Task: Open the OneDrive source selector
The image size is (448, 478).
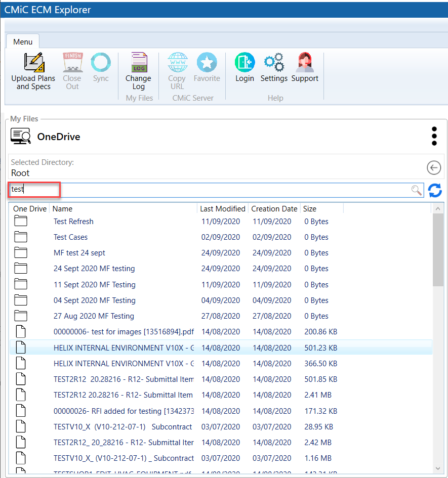Action: click(20, 136)
